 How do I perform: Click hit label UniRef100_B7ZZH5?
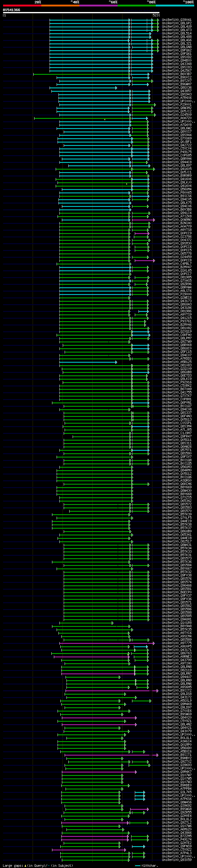[177, 836]
